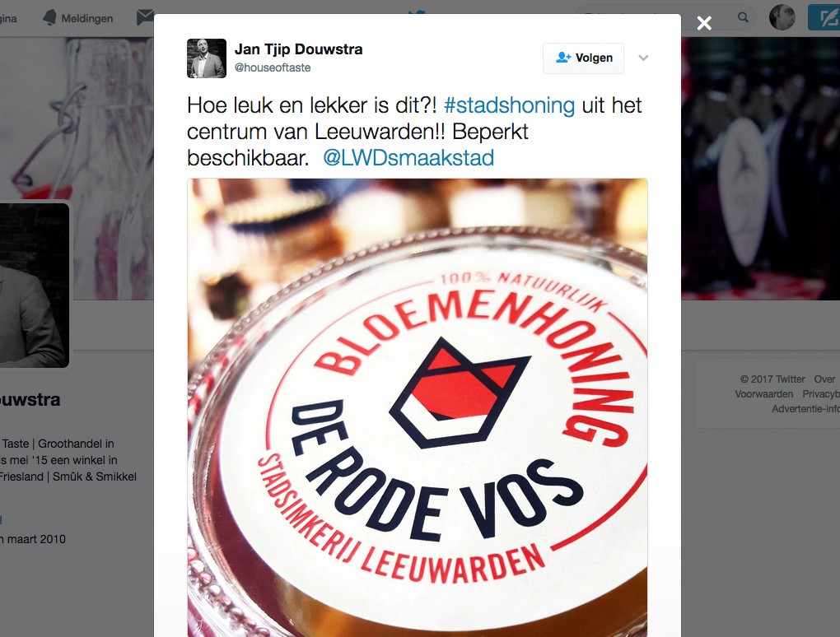This screenshot has height=637, width=840.
Task: Open the Over footer link
Action: tap(824, 379)
